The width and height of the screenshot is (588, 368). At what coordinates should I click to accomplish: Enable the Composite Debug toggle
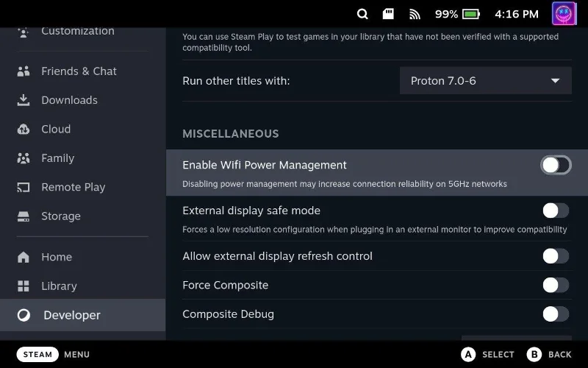click(x=555, y=314)
